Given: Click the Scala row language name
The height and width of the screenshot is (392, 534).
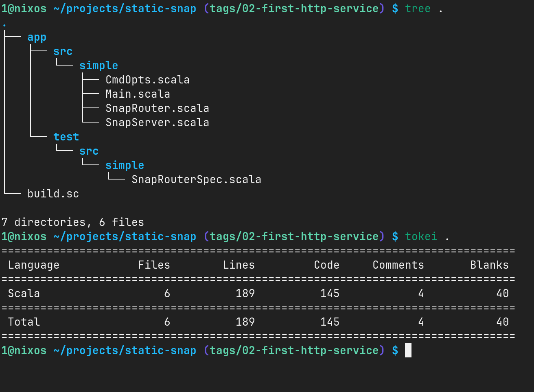Looking at the screenshot, I should pyautogui.click(x=24, y=293).
